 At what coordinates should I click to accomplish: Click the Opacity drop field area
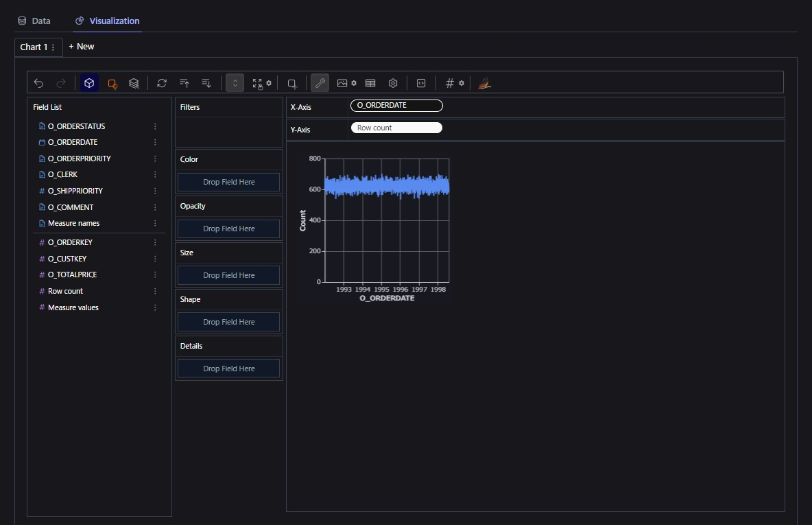pyautogui.click(x=229, y=229)
